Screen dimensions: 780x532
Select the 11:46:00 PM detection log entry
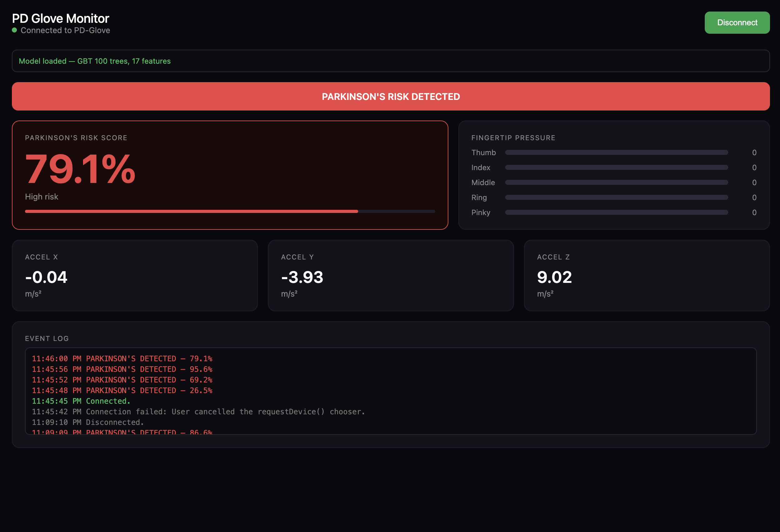pyautogui.click(x=122, y=358)
